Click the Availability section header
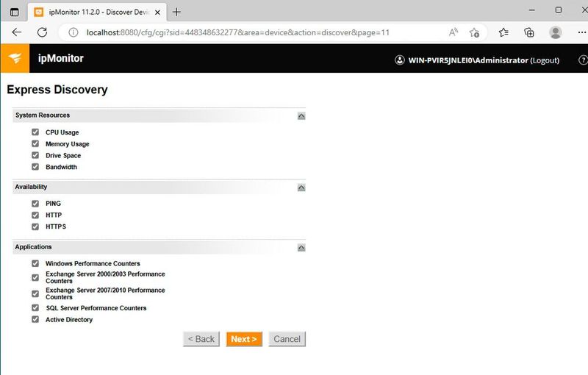 (159, 187)
